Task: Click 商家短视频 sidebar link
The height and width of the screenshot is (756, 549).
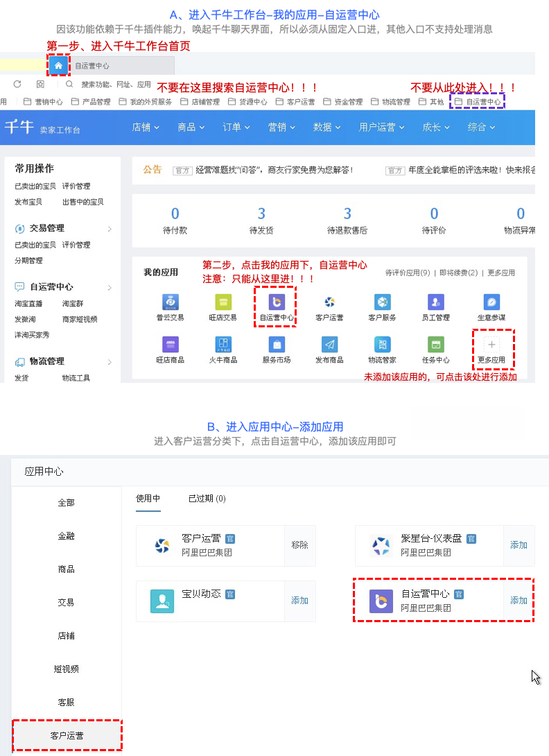Action: click(x=80, y=319)
